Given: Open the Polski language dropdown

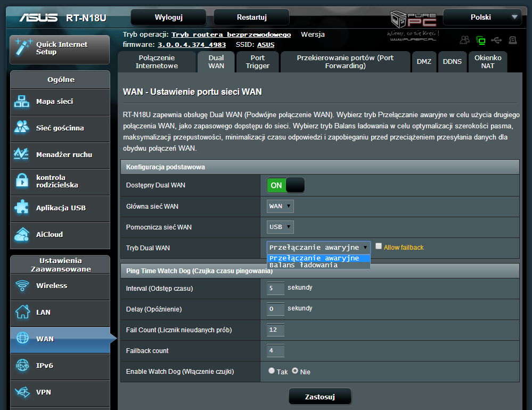Looking at the screenshot, I should pos(482,17).
